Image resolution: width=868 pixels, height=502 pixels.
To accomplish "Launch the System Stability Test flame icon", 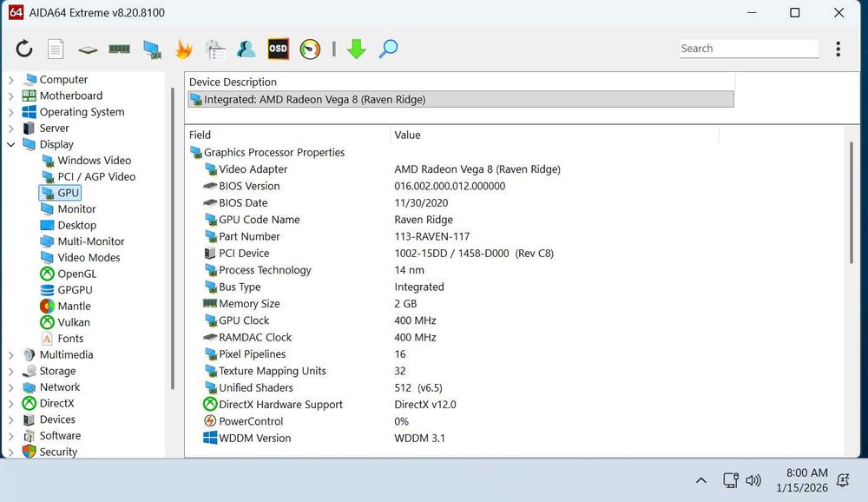I will [183, 49].
